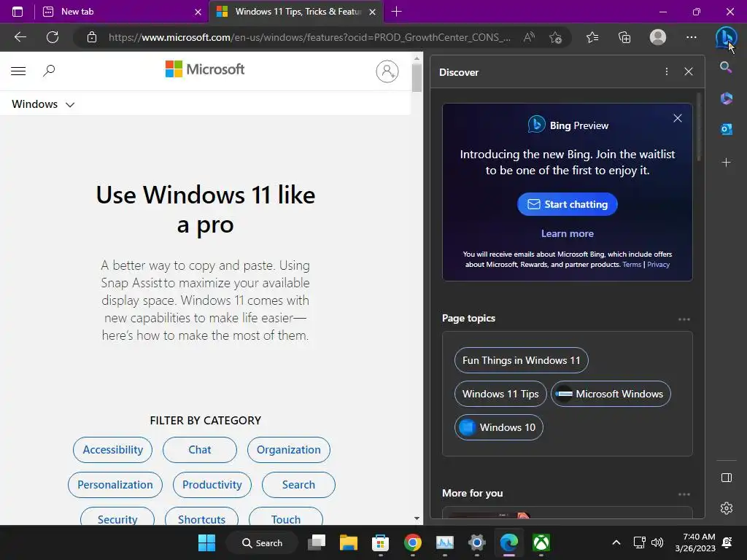Sign in with the account icon
747x560 pixels.
tap(387, 71)
